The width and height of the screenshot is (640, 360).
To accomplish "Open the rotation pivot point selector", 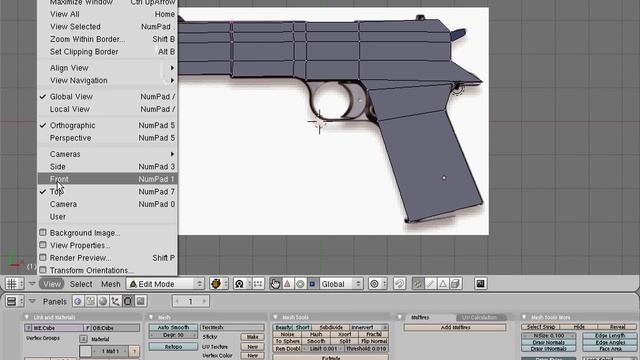I will pos(242,284).
